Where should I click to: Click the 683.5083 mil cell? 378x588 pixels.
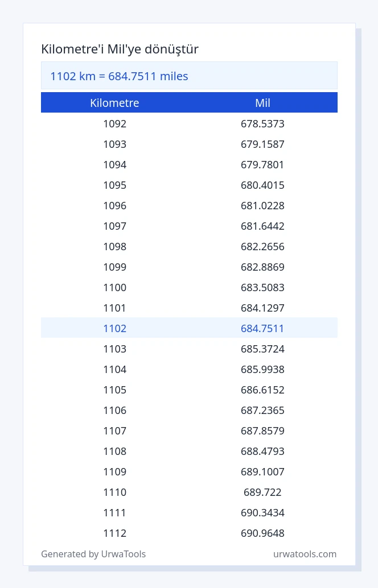pos(262,287)
